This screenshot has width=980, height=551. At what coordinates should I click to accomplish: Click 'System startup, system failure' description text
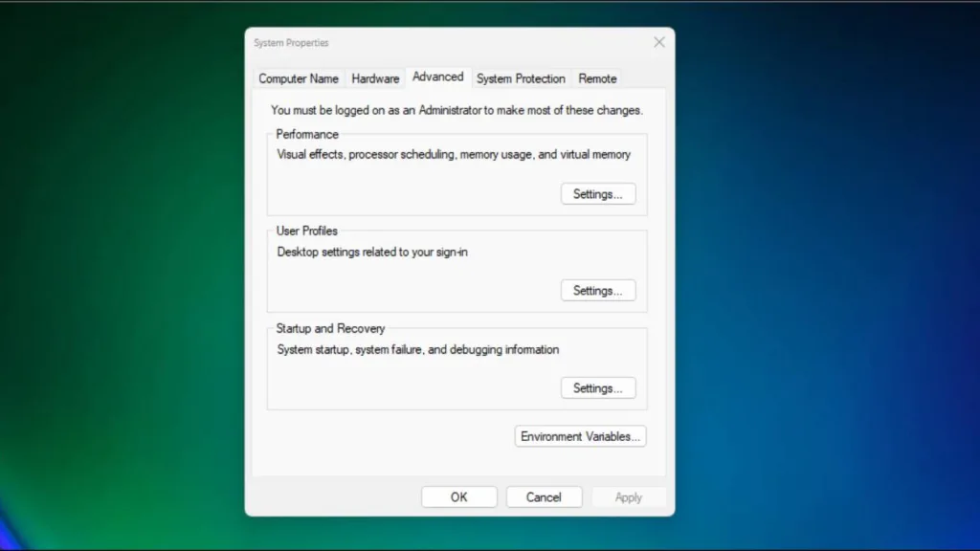[x=417, y=349]
